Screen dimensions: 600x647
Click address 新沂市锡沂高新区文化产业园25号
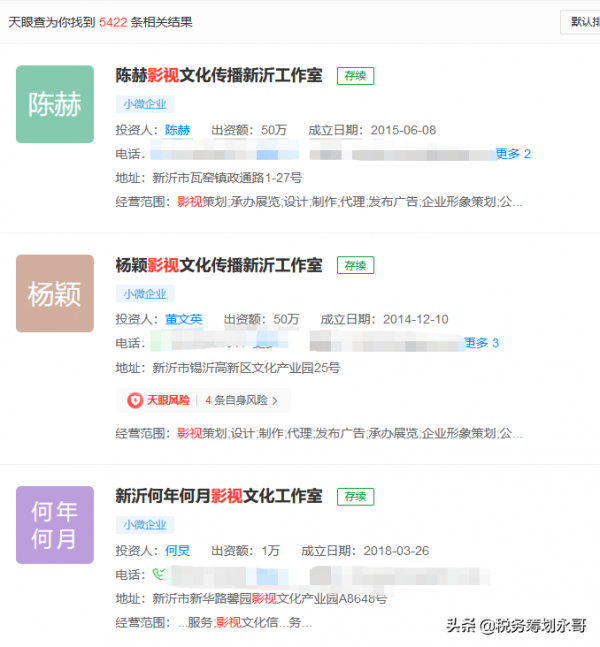[x=246, y=368]
